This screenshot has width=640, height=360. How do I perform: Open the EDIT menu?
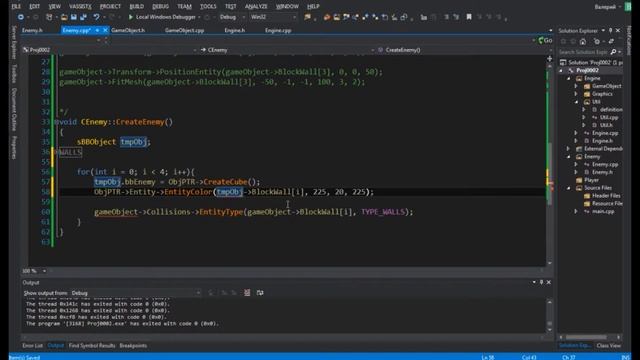point(35,7)
